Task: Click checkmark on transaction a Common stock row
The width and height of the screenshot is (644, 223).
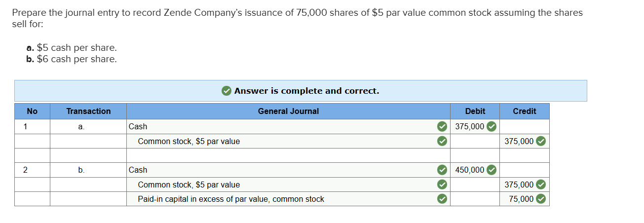Action: click(443, 141)
